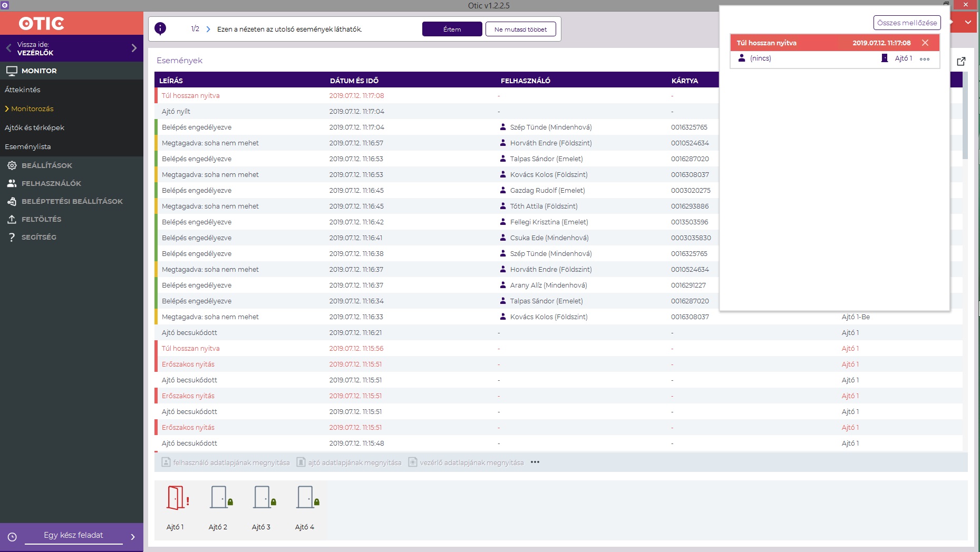Select the Ajtó 4 door icon
Image resolution: width=980 pixels, height=552 pixels.
pos(306,498)
